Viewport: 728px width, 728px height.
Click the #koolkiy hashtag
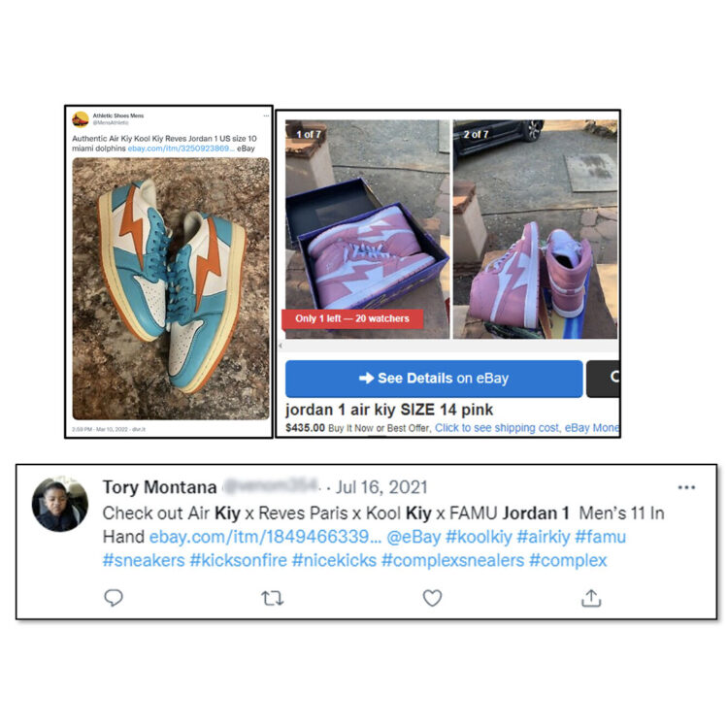[479, 537]
